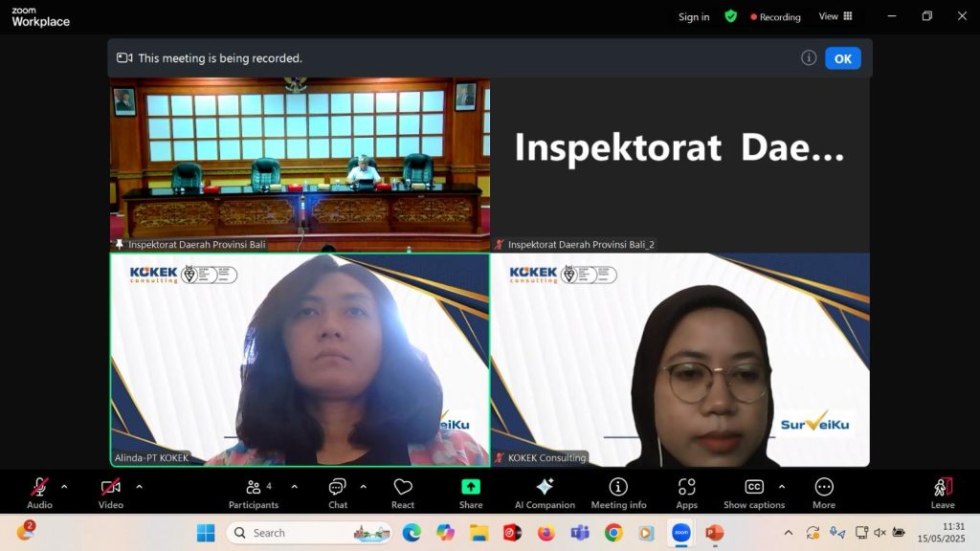The width and height of the screenshot is (980, 551).
Task: Open the Chat panel
Action: tap(338, 493)
